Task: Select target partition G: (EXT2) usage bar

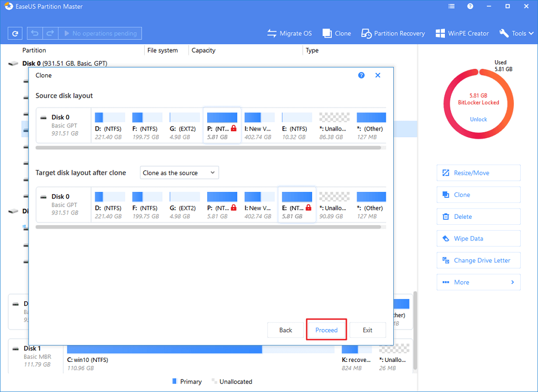Action: [185, 196]
